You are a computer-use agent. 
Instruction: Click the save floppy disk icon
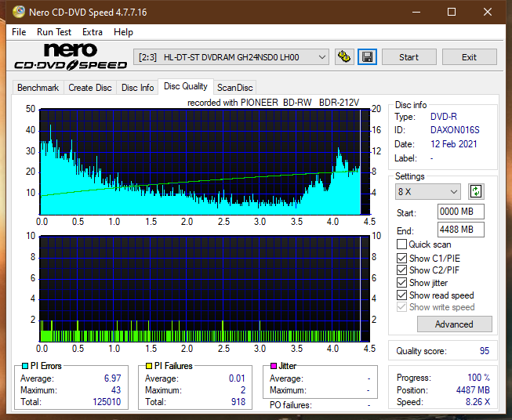click(x=367, y=57)
